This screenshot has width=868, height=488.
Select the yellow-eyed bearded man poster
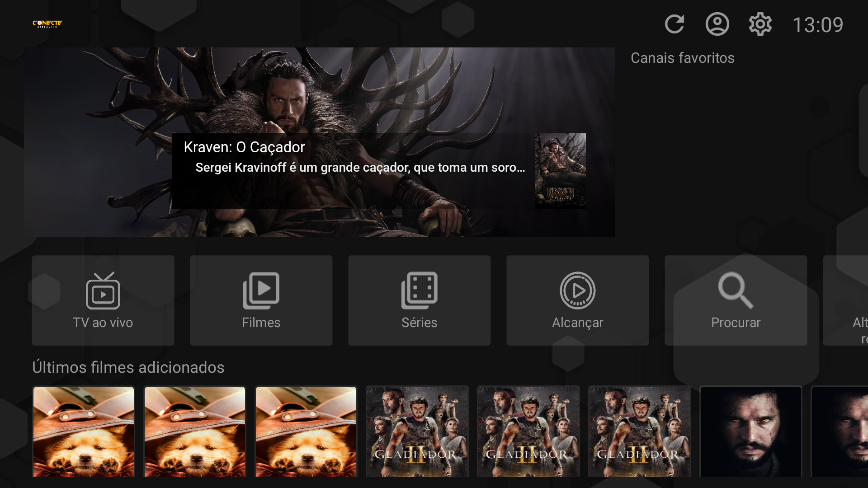pyautogui.click(x=751, y=432)
